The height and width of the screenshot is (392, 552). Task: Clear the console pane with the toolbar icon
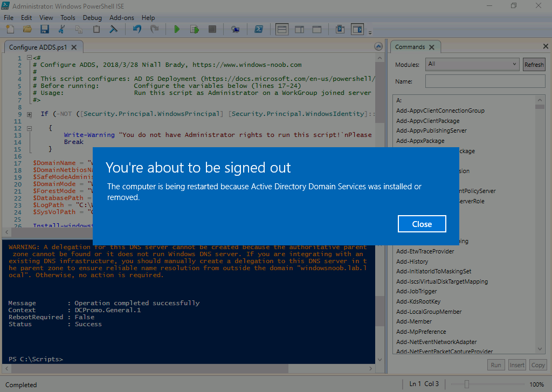113,29
